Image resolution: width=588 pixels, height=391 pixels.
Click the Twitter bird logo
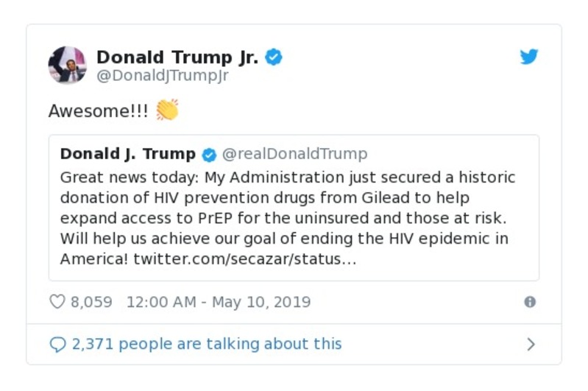point(529,57)
